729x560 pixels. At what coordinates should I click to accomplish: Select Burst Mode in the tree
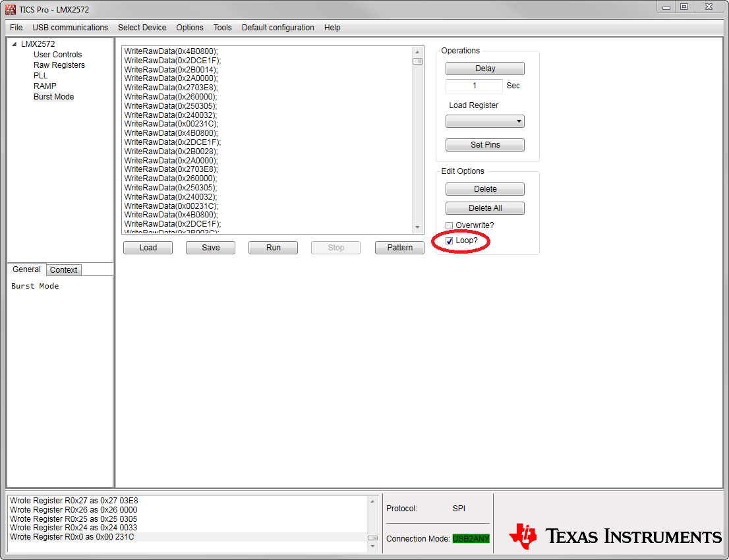(54, 97)
